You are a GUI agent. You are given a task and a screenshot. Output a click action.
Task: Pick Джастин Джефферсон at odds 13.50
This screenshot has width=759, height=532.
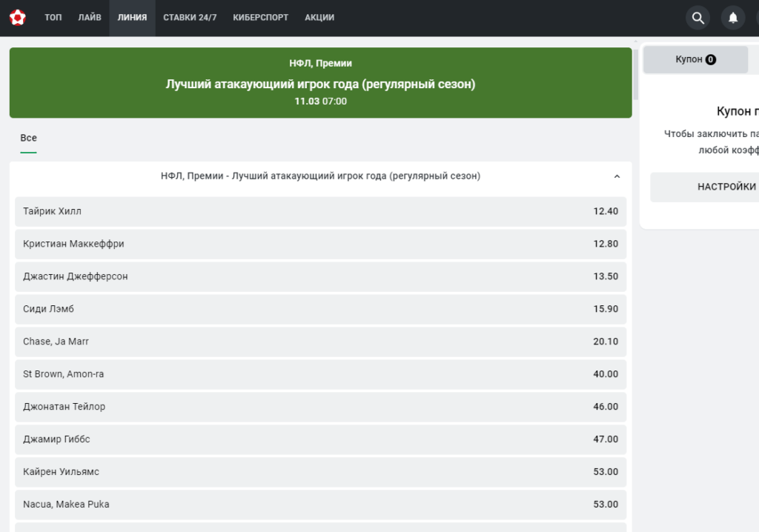pos(320,276)
